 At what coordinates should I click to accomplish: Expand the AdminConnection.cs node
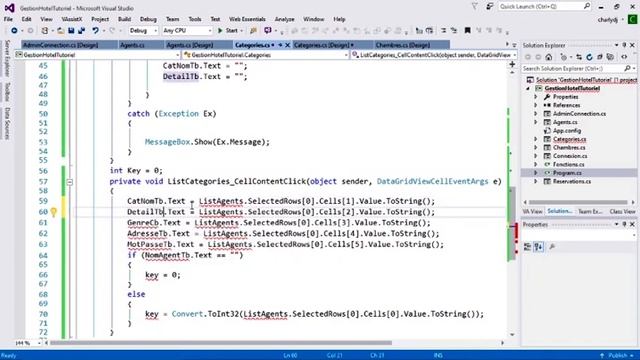(x=536, y=114)
